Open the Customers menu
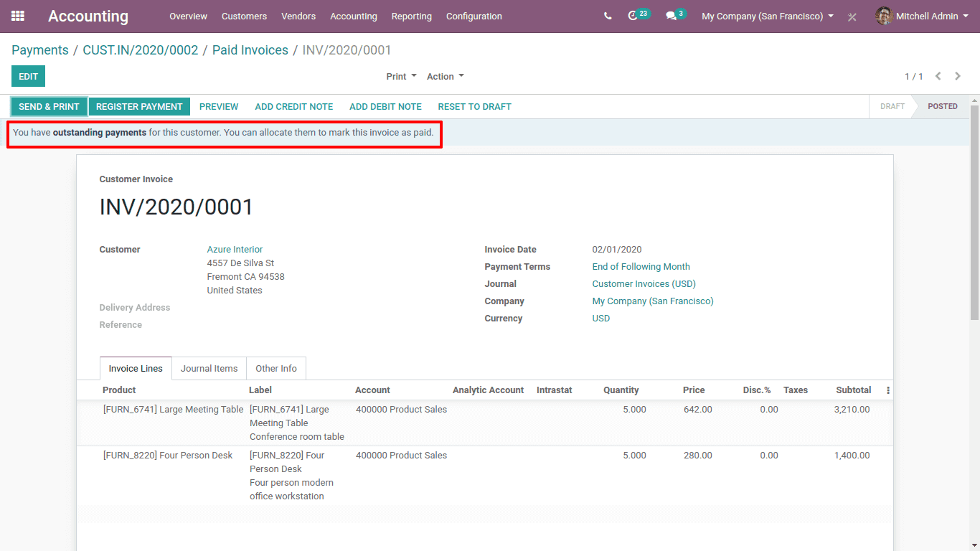The height and width of the screenshot is (551, 980). pyautogui.click(x=244, y=16)
